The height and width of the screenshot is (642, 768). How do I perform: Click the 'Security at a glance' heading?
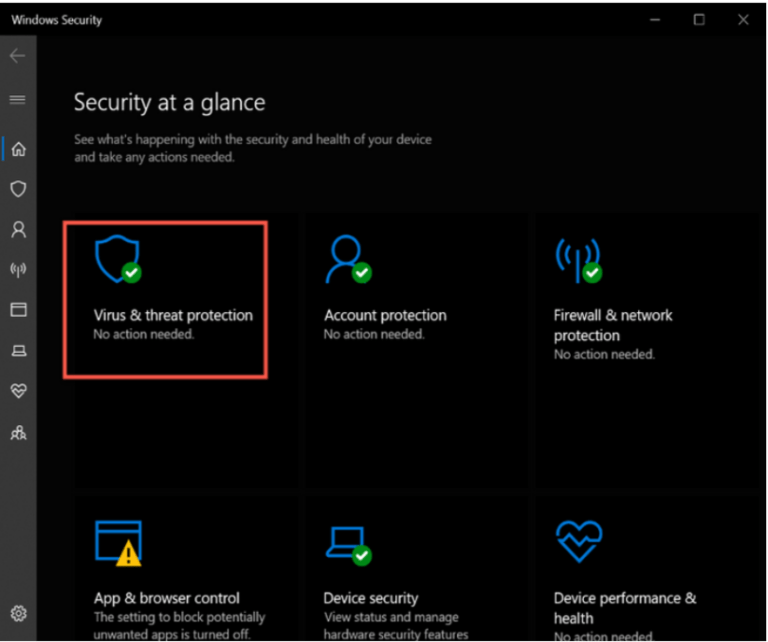pyautogui.click(x=169, y=102)
